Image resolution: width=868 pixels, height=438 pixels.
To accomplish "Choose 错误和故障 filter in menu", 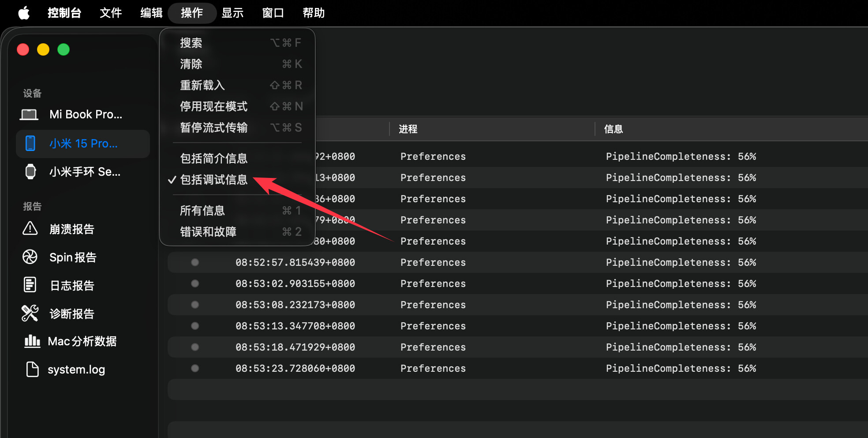I will [237, 232].
